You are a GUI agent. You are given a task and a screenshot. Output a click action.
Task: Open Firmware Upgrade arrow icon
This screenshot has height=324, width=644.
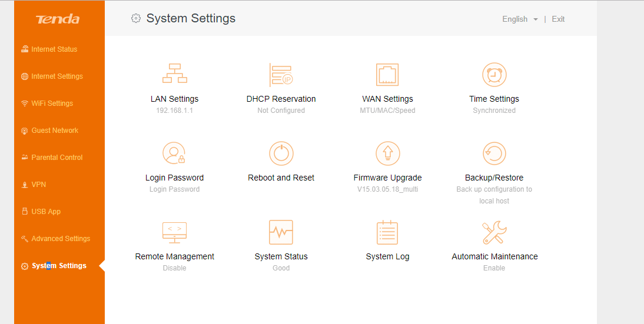point(387,154)
